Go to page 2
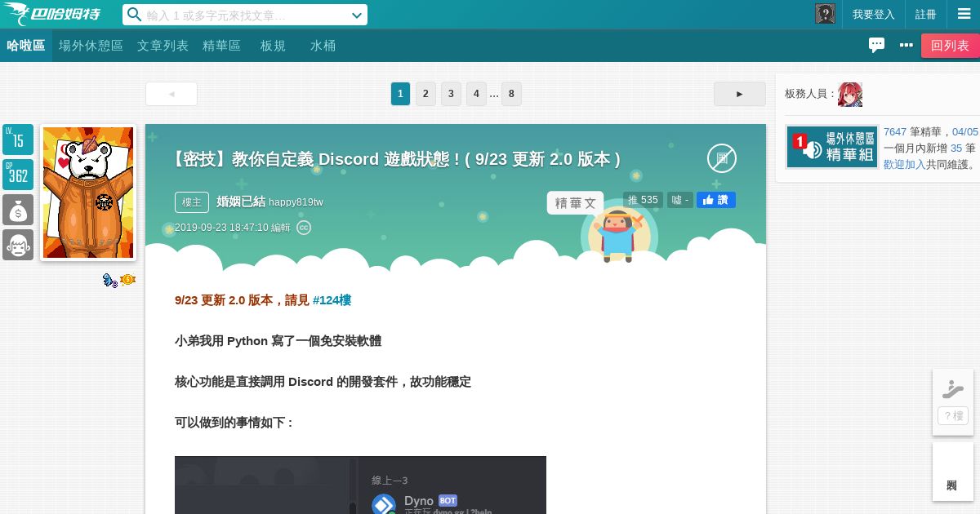The width and height of the screenshot is (980, 514). (425, 94)
